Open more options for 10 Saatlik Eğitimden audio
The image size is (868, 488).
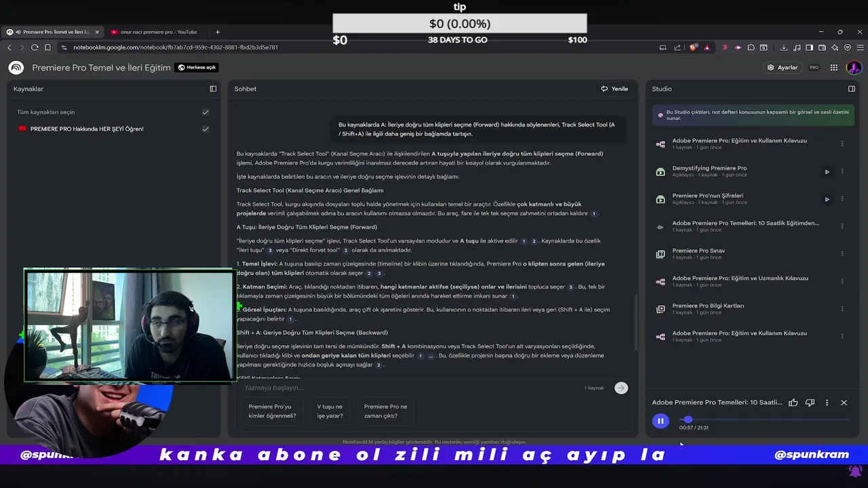tap(842, 226)
